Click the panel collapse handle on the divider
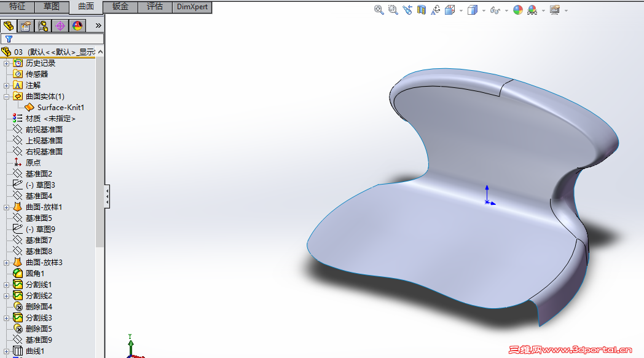This screenshot has height=358, width=644. tap(107, 196)
